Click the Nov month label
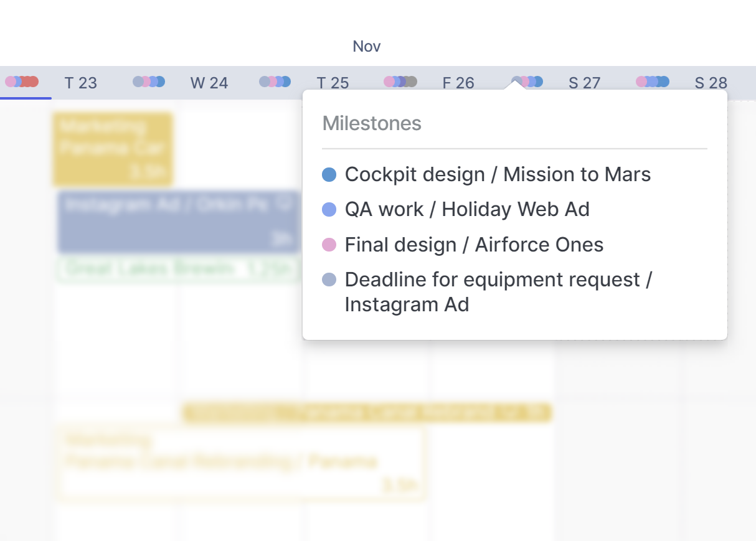 click(x=367, y=45)
